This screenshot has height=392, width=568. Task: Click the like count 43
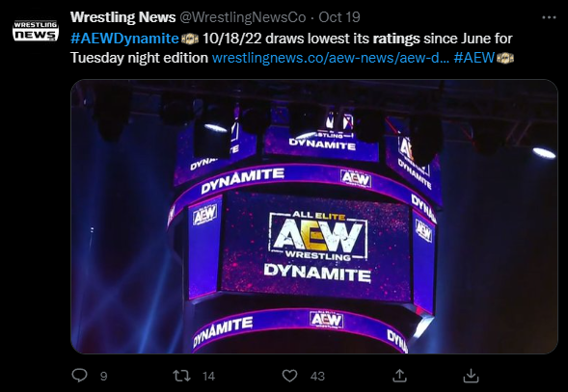pyautogui.click(x=317, y=377)
